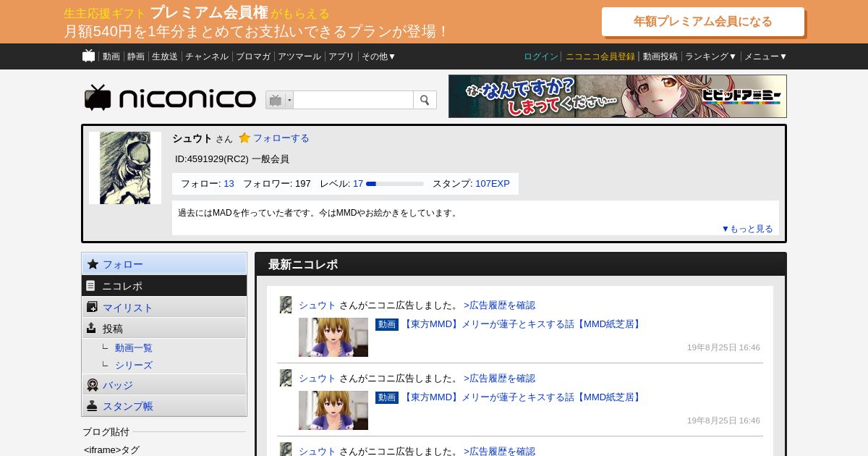This screenshot has height=456, width=868.
Task: Click first entry timestamp 19年8月25日 16:46
Action: tap(723, 347)
